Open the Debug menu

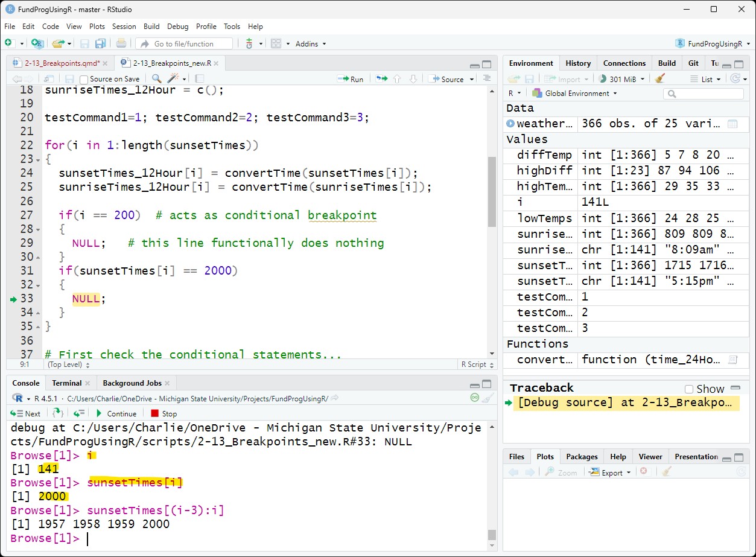(x=178, y=27)
